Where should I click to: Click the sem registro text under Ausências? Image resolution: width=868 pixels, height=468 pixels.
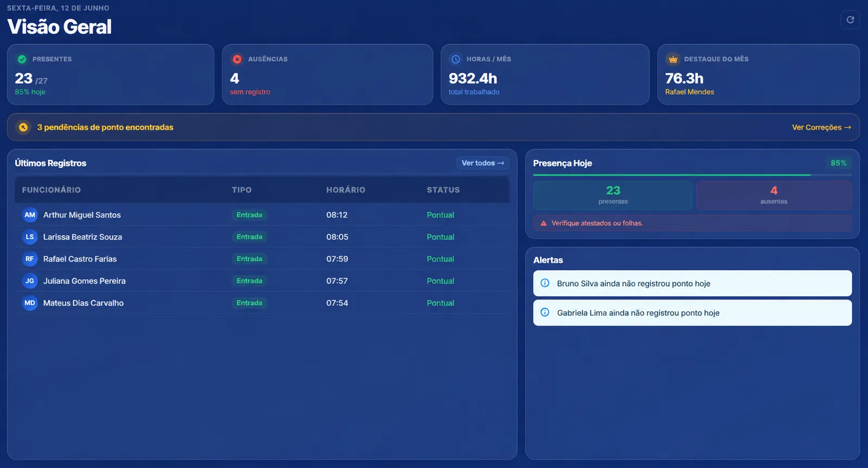click(x=250, y=92)
